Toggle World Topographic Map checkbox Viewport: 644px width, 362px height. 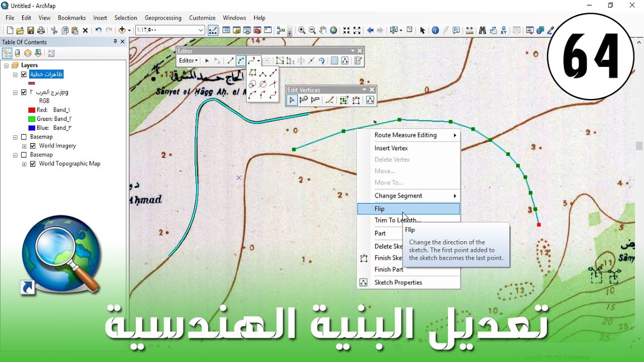point(33,164)
